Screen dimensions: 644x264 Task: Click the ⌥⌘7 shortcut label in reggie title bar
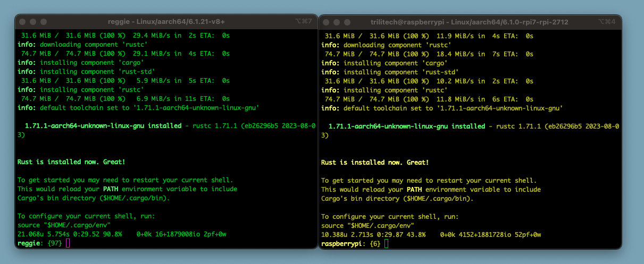(304, 22)
